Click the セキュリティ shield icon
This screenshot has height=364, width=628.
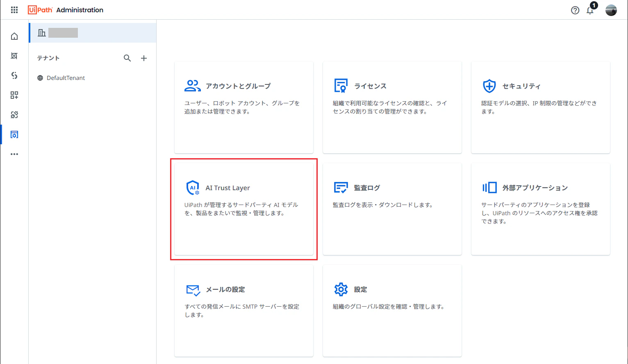pyautogui.click(x=489, y=86)
